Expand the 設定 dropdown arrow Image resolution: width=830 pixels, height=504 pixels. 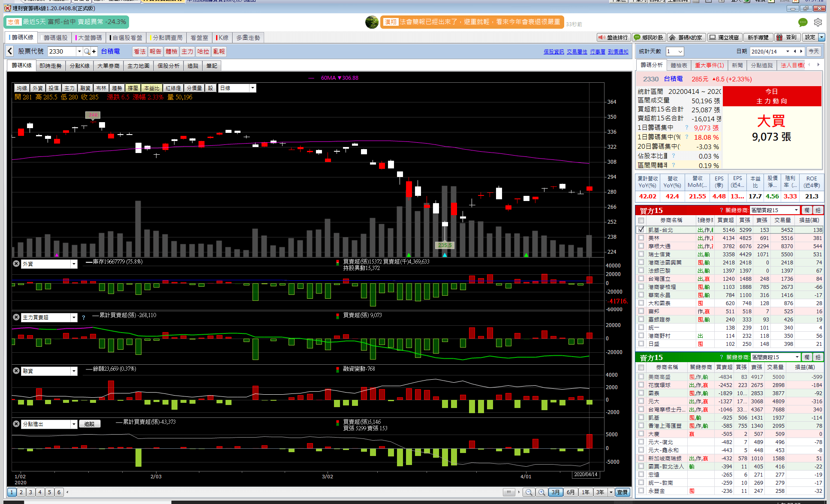pyautogui.click(x=821, y=38)
